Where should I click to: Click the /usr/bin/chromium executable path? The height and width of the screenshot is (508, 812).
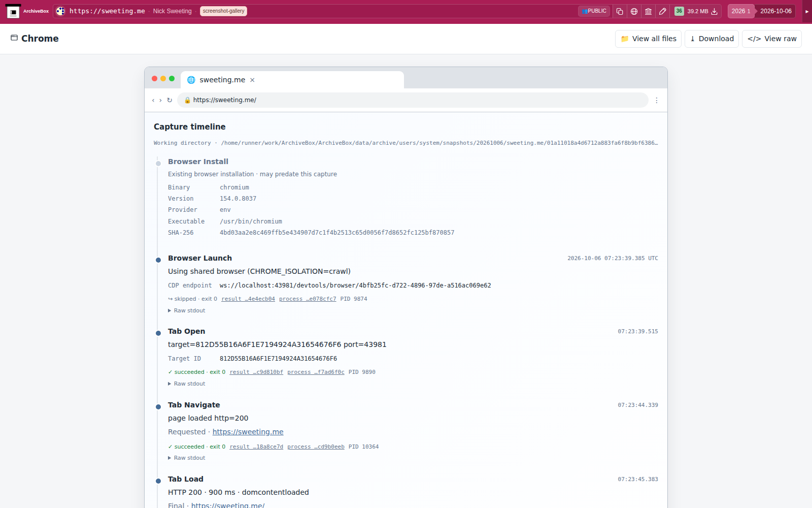coord(251,221)
